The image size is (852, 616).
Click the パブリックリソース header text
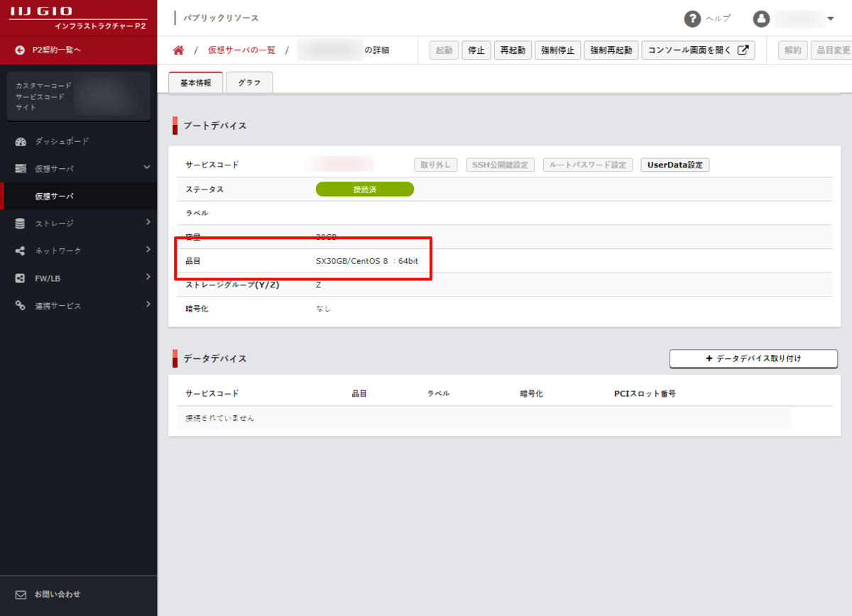point(221,18)
